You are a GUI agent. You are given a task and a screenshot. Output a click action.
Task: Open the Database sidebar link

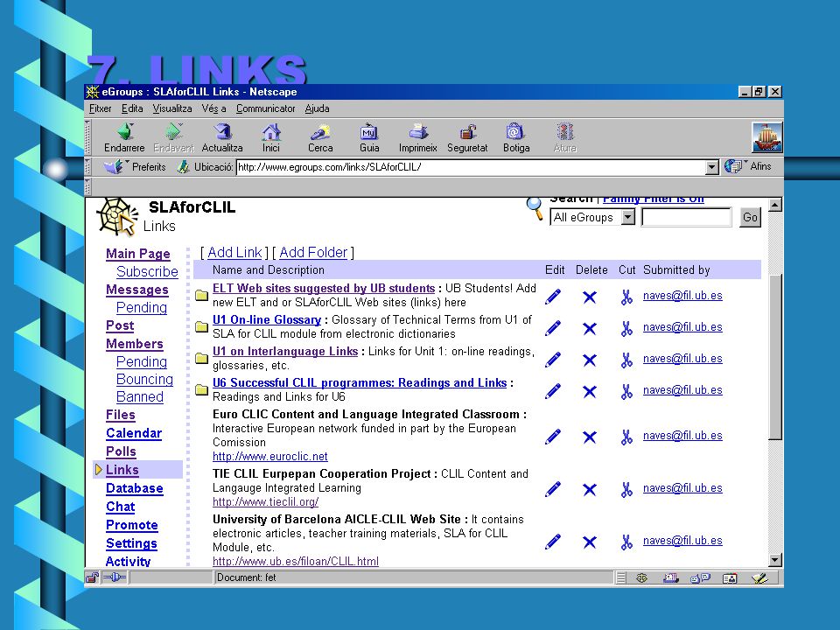coord(135,488)
